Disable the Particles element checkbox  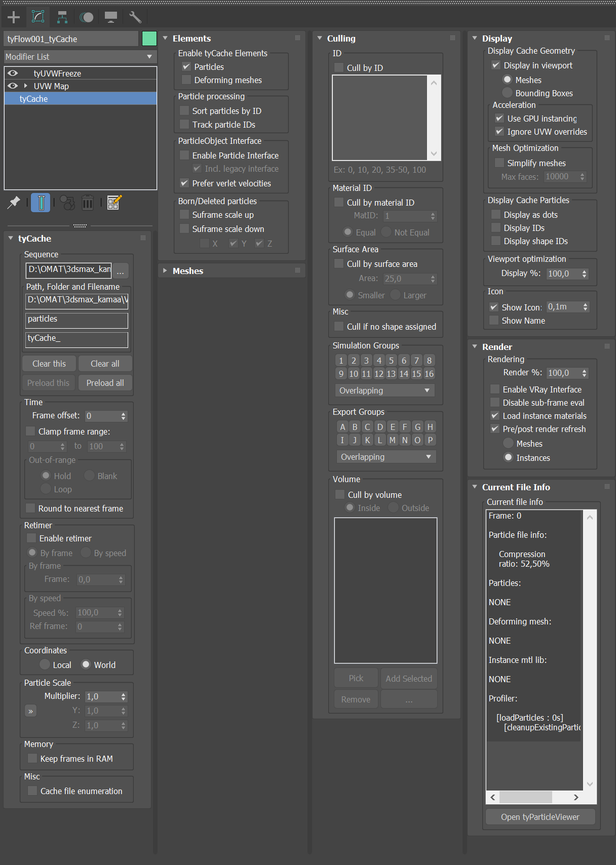pyautogui.click(x=186, y=67)
